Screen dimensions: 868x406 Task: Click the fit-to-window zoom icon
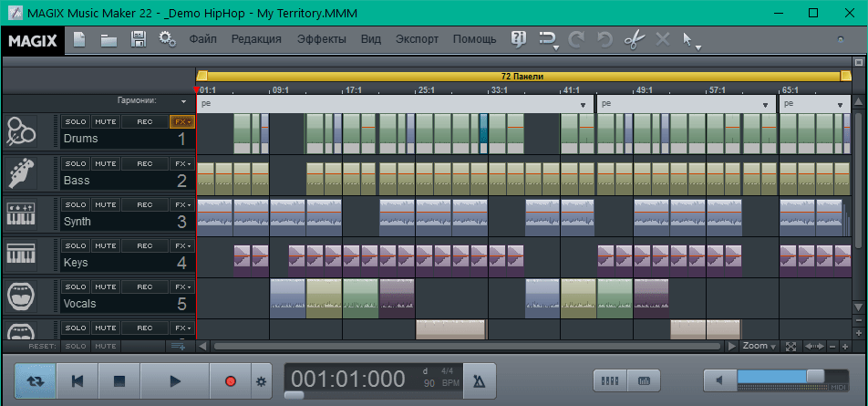791,346
